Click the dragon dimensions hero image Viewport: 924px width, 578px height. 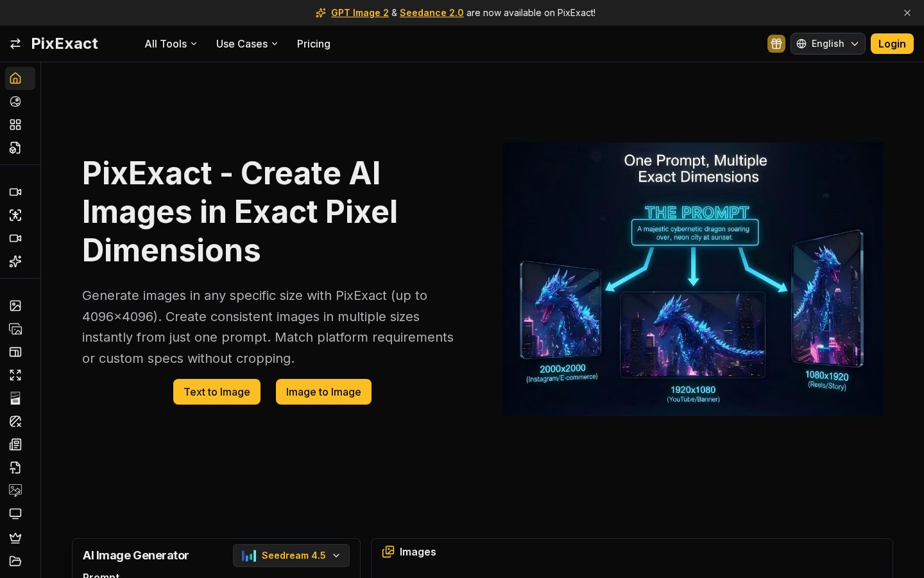[693, 279]
